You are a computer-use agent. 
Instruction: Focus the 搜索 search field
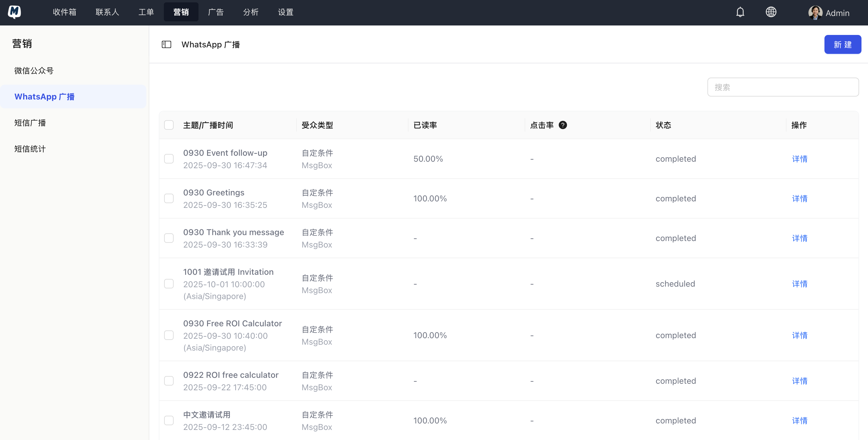coord(783,87)
